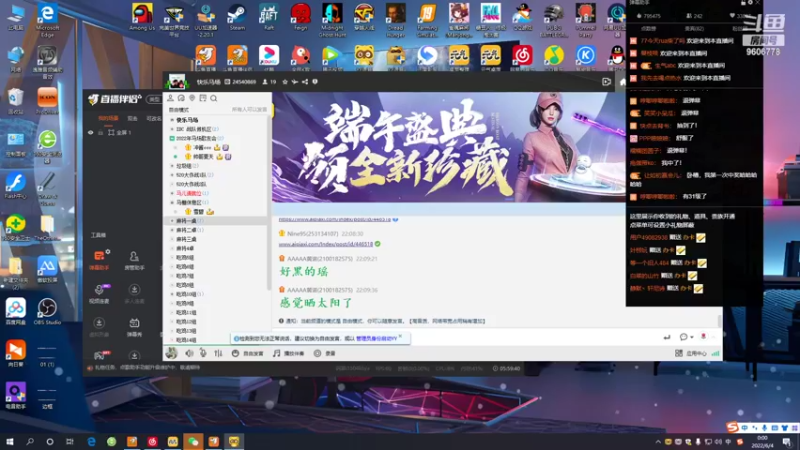800x450 pixels.
Task: Open the QQ penguin desktop shortcut
Action: coord(617,57)
